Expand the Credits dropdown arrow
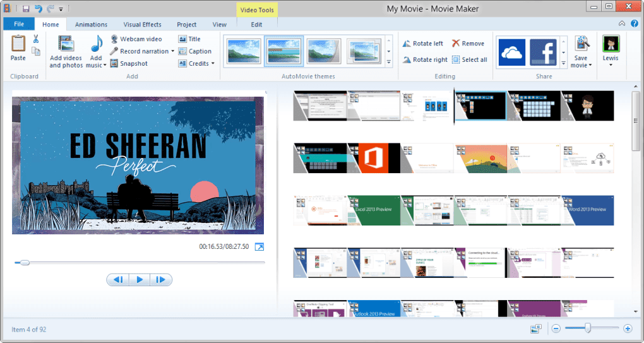Image resolution: width=644 pixels, height=343 pixels. click(213, 64)
